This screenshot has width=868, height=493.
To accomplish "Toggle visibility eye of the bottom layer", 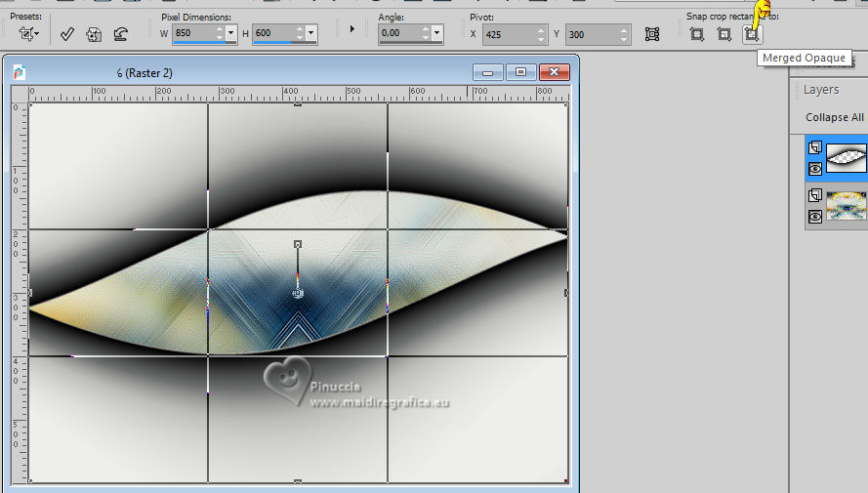I will (x=815, y=217).
